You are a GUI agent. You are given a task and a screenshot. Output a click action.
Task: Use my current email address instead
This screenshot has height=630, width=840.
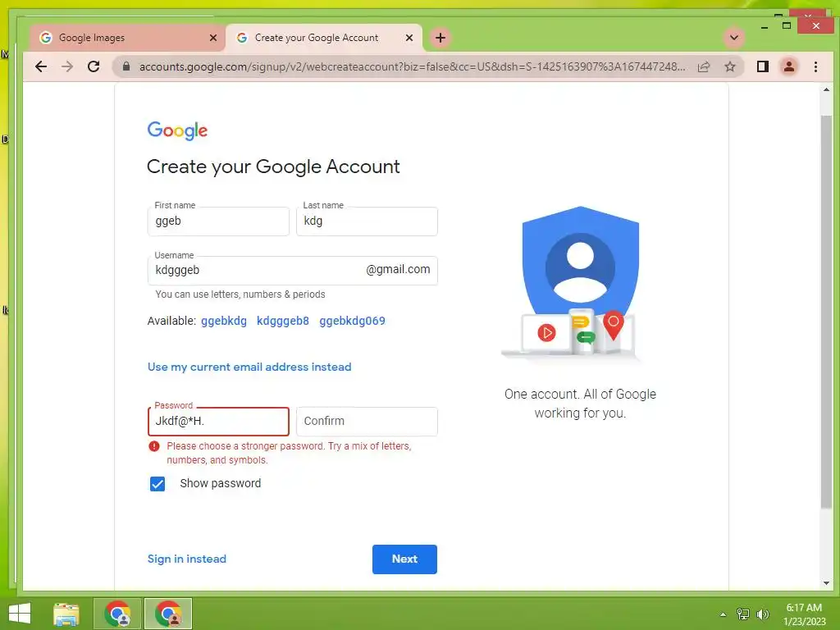tap(249, 367)
